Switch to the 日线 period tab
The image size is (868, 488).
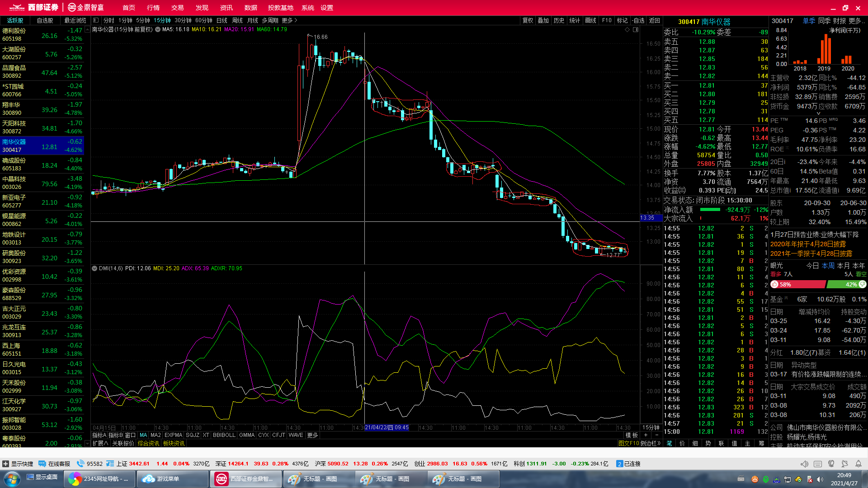click(x=222, y=20)
